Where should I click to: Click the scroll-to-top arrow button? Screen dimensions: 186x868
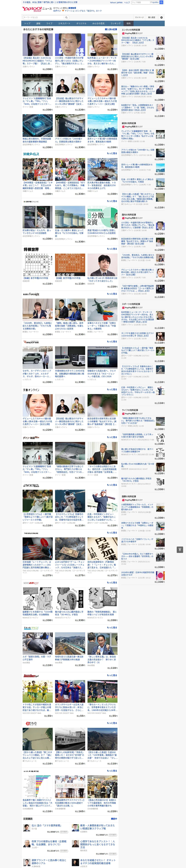click(180, 550)
